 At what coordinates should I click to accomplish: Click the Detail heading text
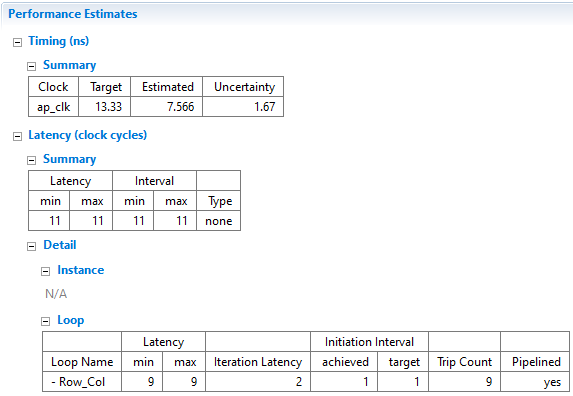(60, 245)
